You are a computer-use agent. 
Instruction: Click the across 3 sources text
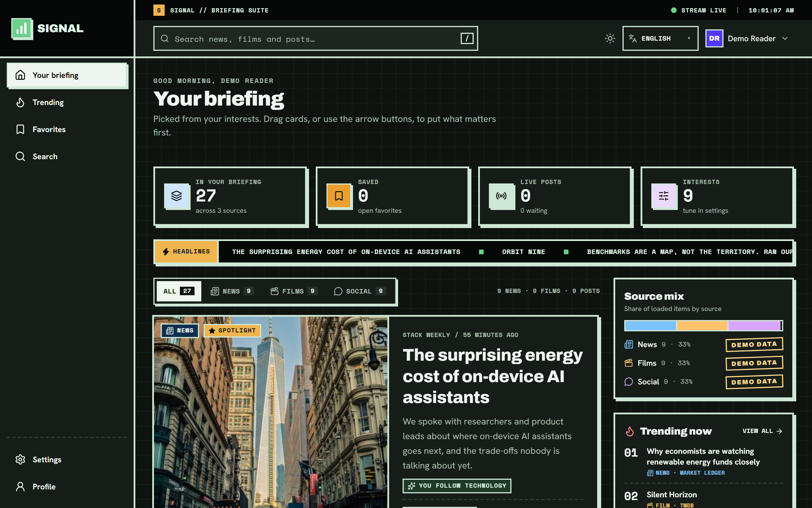click(221, 211)
